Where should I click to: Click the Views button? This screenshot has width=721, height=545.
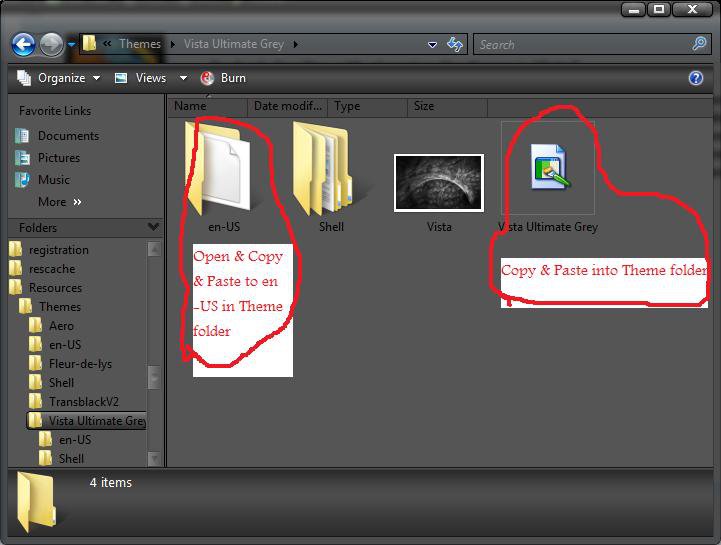[x=143, y=78]
